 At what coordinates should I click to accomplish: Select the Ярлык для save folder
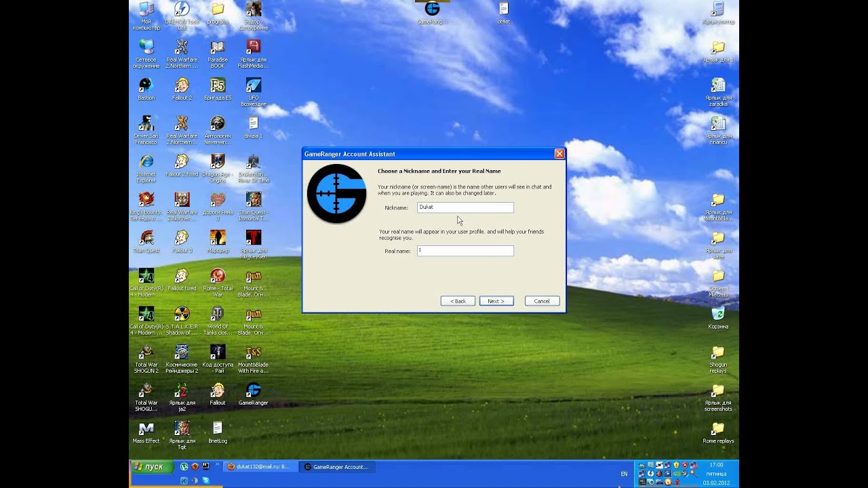[x=718, y=245]
